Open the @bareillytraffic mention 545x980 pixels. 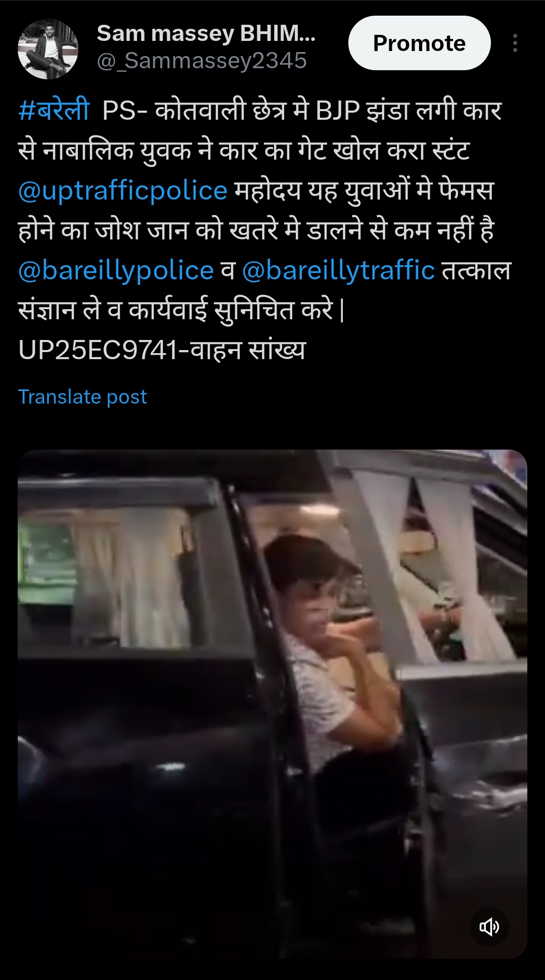tap(338, 270)
